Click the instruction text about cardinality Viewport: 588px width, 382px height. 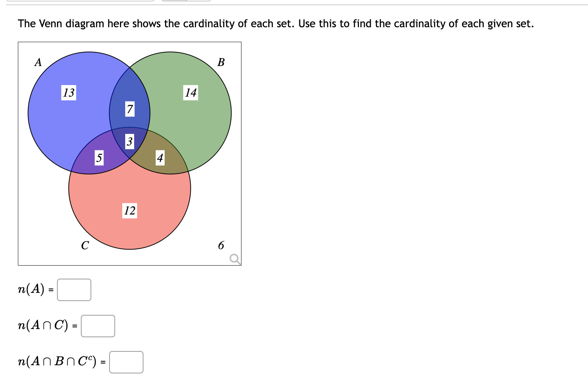[x=276, y=24]
